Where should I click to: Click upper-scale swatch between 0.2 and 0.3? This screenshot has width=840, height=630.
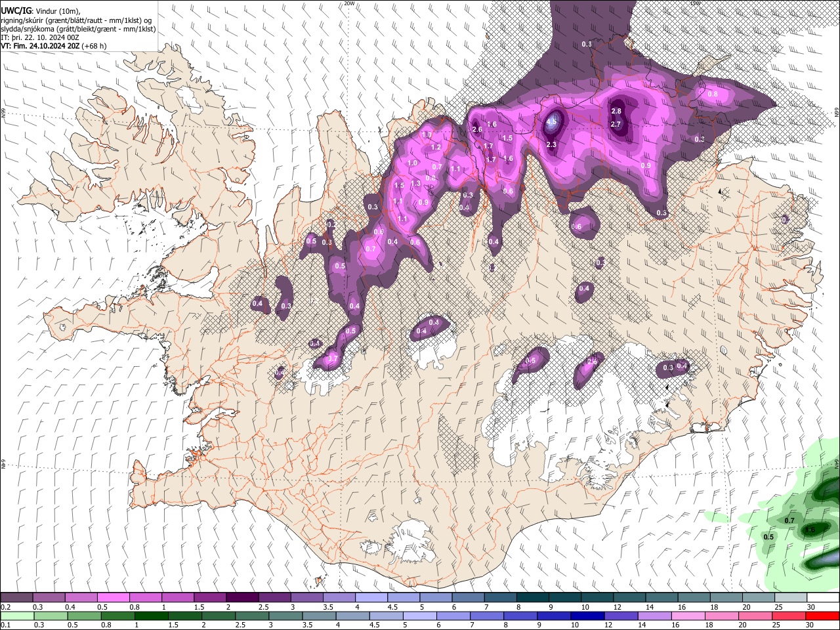tap(16, 597)
